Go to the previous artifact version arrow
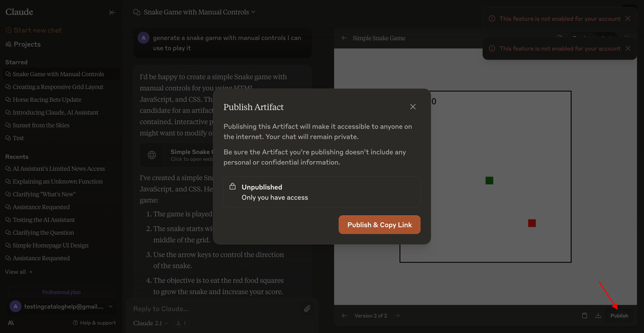644x333 pixels. coord(344,316)
